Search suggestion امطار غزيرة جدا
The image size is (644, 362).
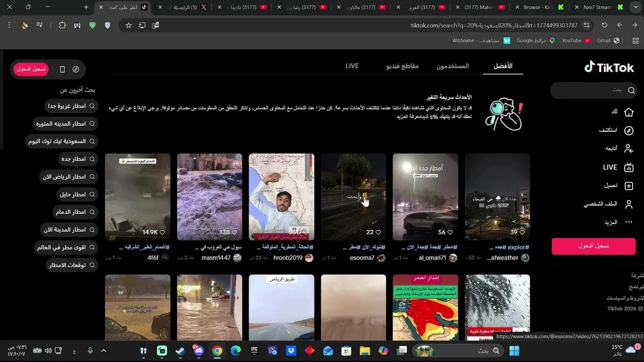pyautogui.click(x=71, y=106)
